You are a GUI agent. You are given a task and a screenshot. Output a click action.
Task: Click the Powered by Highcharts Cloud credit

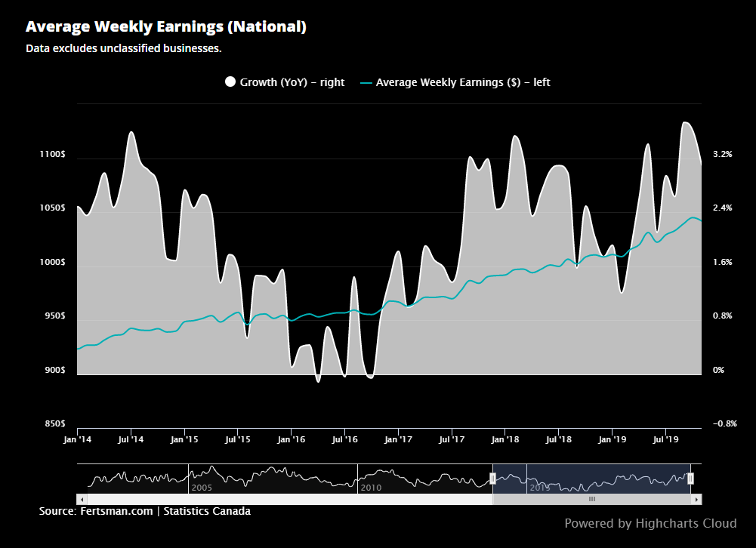click(650, 523)
